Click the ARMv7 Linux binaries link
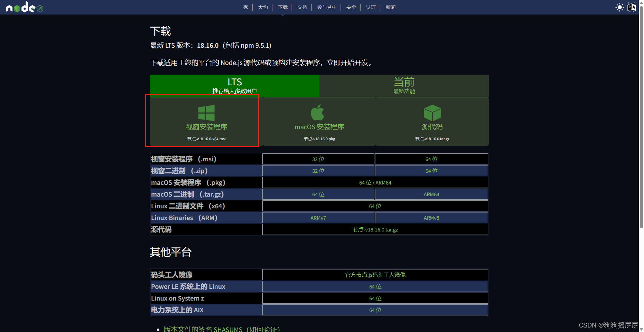This screenshot has height=332, width=644. [318, 218]
